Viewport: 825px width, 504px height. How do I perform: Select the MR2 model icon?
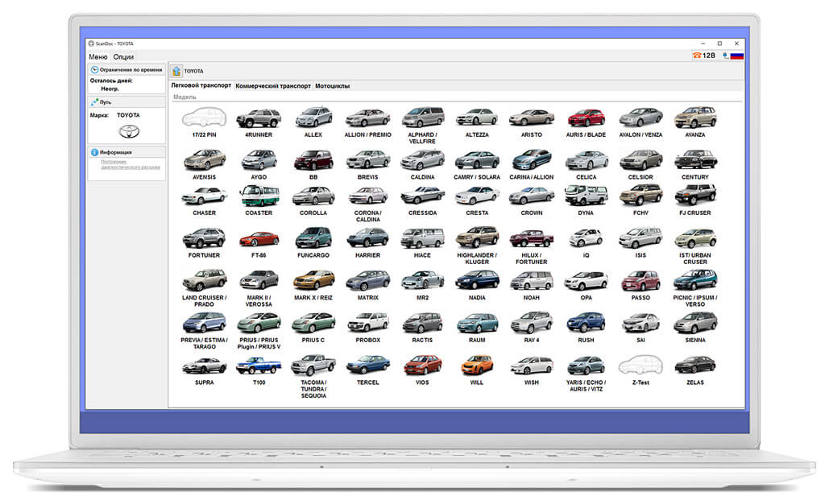tap(422, 280)
